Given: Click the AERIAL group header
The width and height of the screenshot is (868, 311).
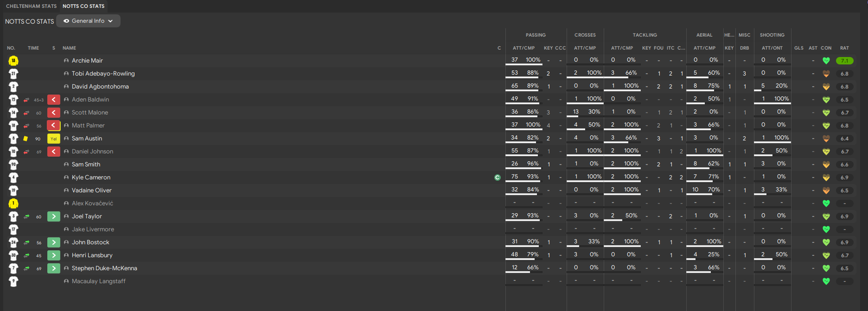Looking at the screenshot, I should point(704,35).
